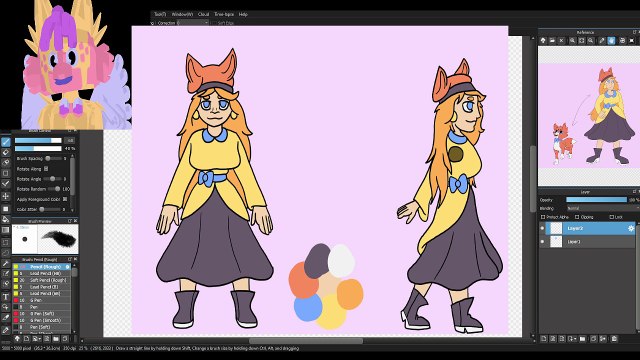Select the Reference panel hand tool

click(x=611, y=40)
